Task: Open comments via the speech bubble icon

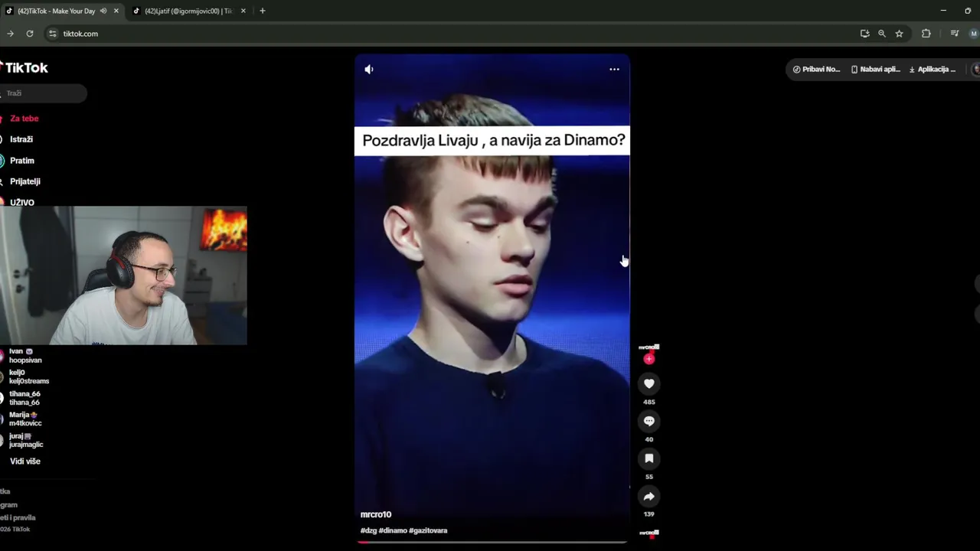Action: [x=649, y=421]
